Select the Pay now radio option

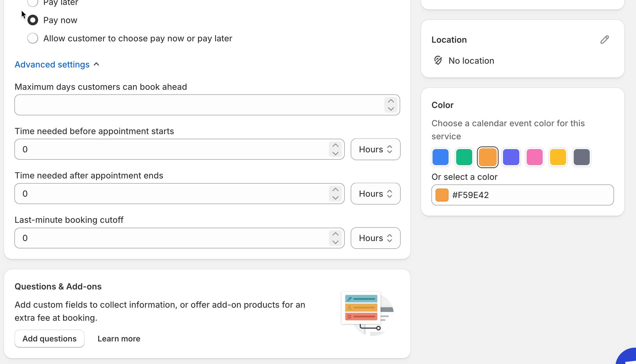tap(33, 20)
